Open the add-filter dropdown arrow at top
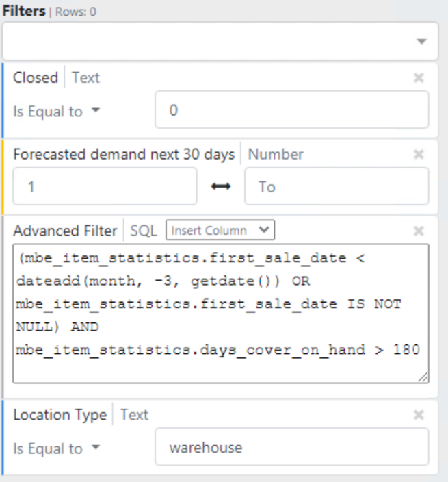The height and width of the screenshot is (482, 448). tap(421, 42)
